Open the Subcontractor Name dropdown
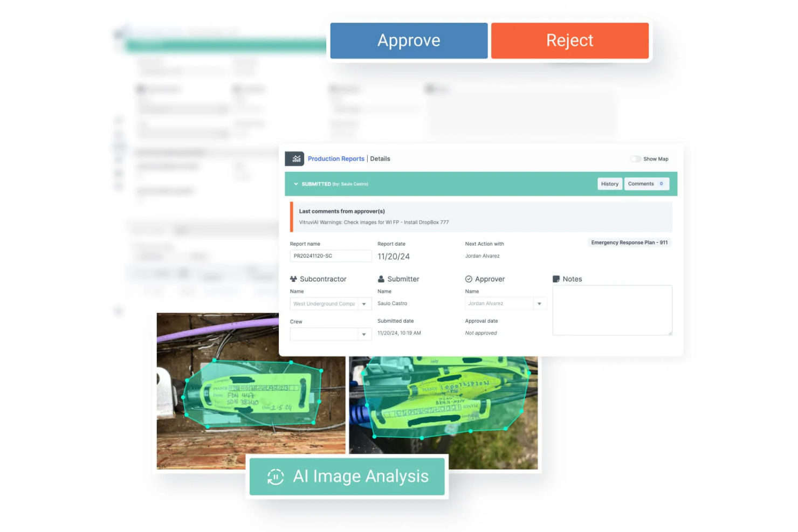This screenshot has height=532, width=798. tap(364, 303)
